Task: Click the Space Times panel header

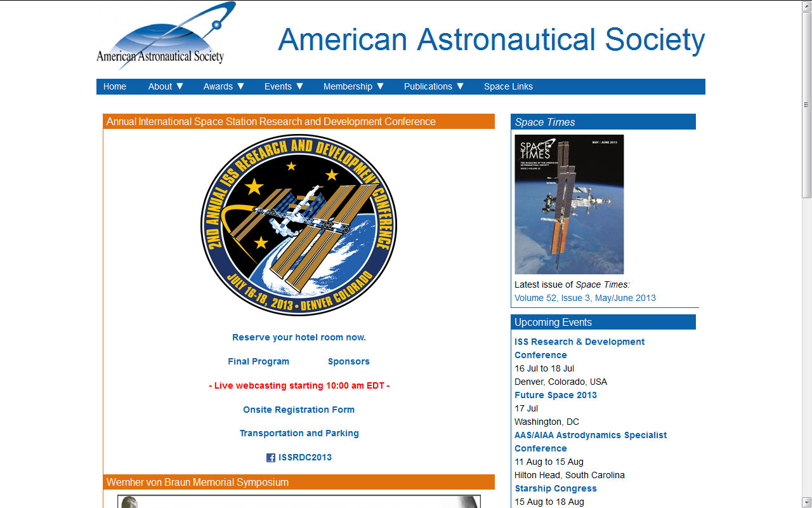Action: [603, 122]
